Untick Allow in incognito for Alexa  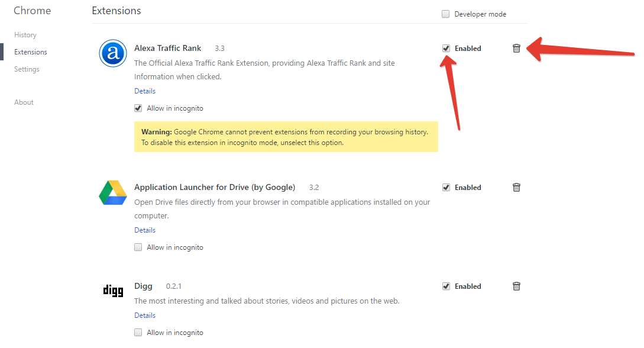[138, 108]
